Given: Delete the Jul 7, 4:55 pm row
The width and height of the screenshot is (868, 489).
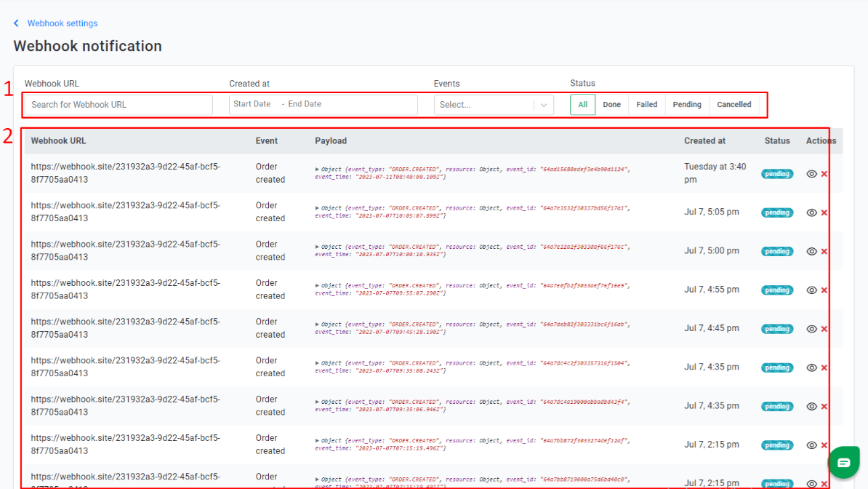Looking at the screenshot, I should click(x=824, y=290).
